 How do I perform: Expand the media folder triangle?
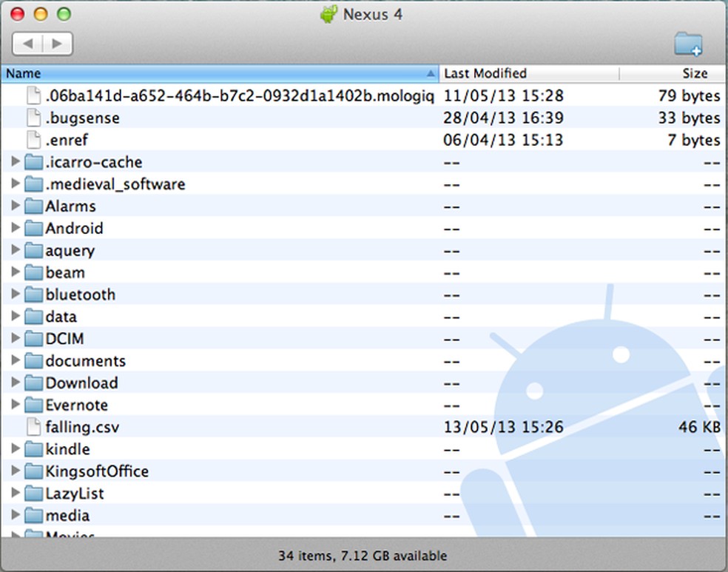tap(16, 514)
